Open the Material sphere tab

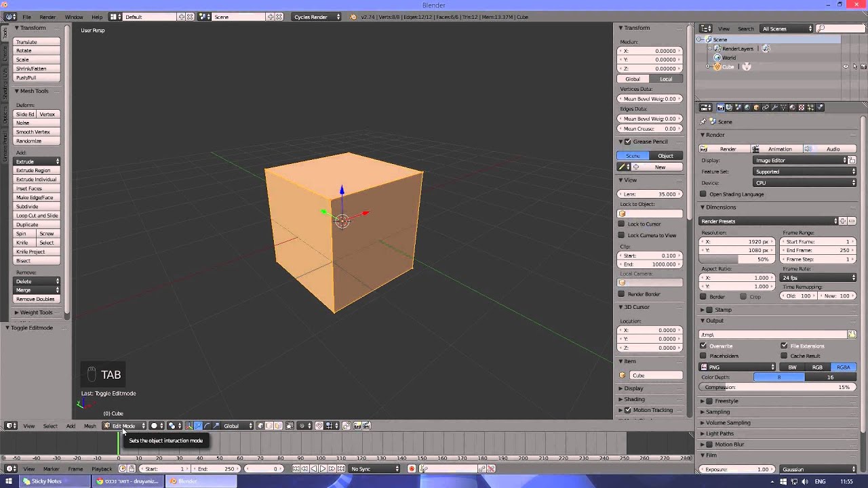[x=792, y=107]
